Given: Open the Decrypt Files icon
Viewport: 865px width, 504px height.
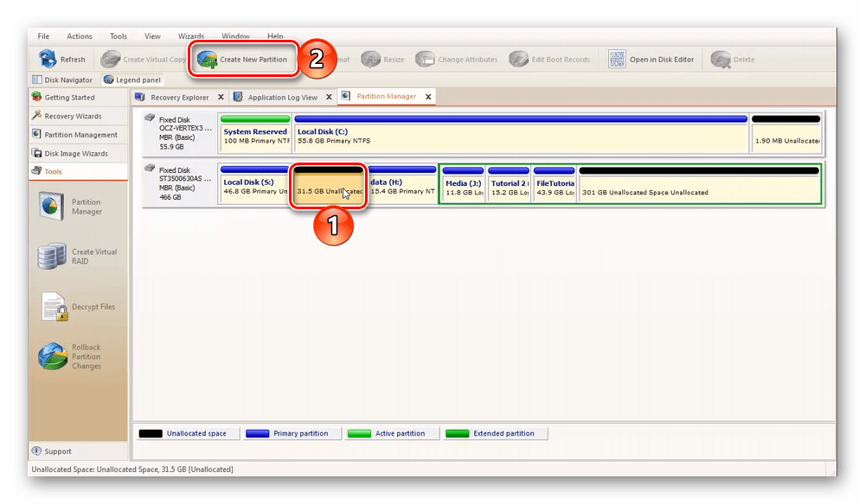Looking at the screenshot, I should [x=54, y=307].
